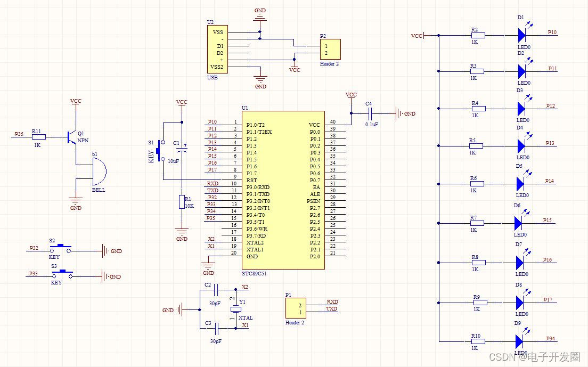Select the GND symbol right of switch S3
This screenshot has height=367, width=588.
(111, 276)
